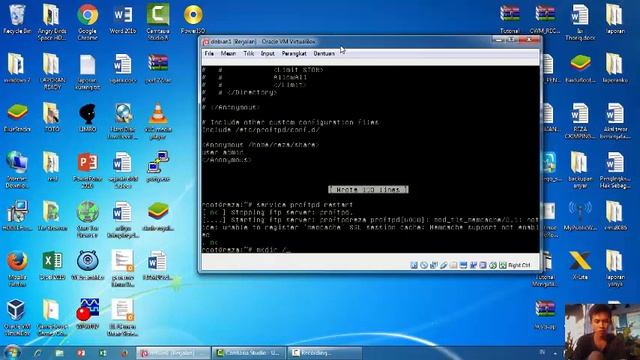Open the Excel desktop shortcut

click(x=52, y=266)
